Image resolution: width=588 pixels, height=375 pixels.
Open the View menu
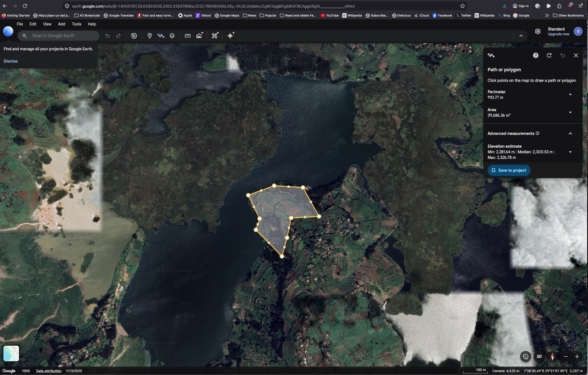[x=47, y=24]
